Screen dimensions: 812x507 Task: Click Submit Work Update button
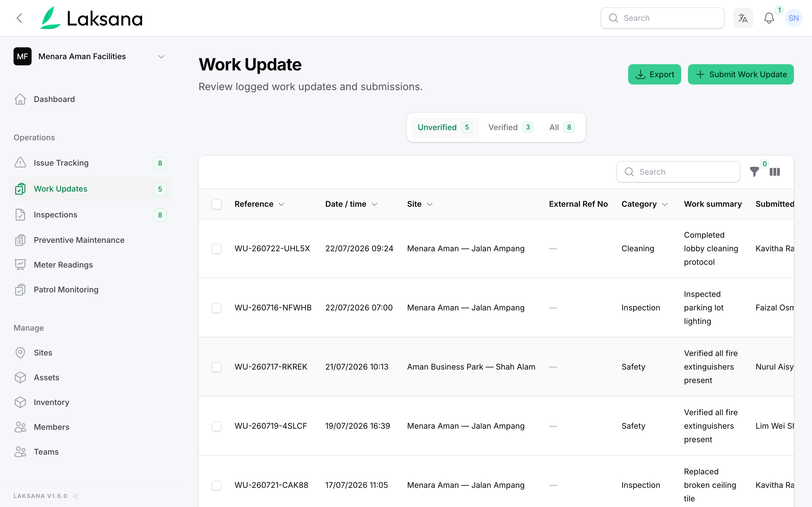741,74
